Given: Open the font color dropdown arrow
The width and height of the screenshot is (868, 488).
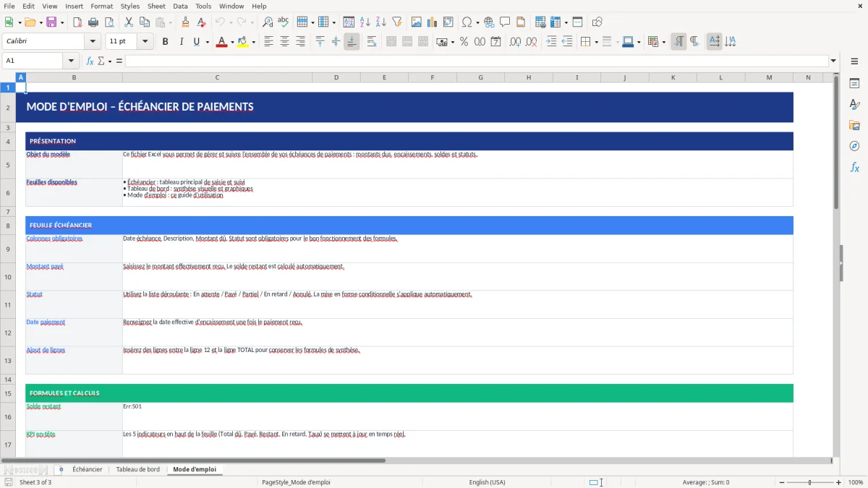Looking at the screenshot, I should pyautogui.click(x=232, y=41).
